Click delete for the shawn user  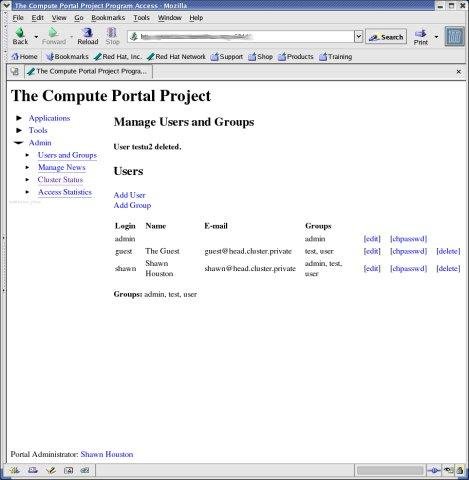(x=448, y=269)
